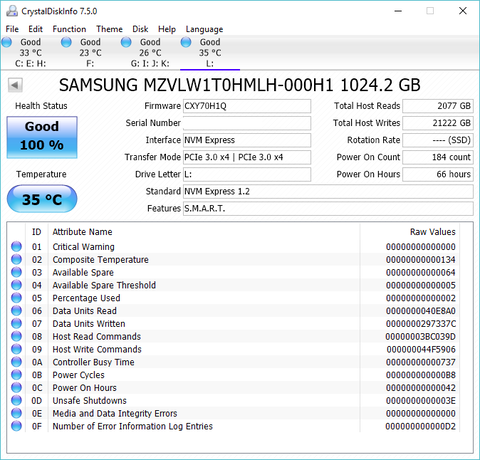Click the Attribute Name column header
480x460 pixels.
82,232
